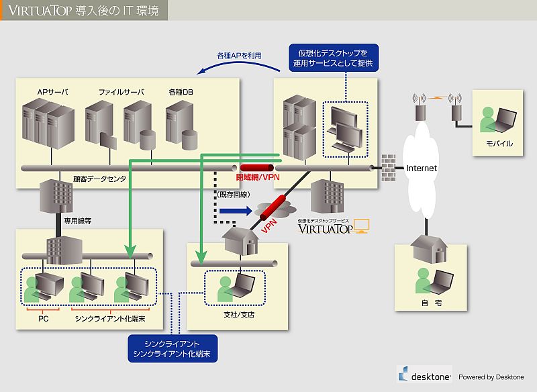Click the 'APサーバ' label
The width and height of the screenshot is (537, 392).
[x=53, y=92]
